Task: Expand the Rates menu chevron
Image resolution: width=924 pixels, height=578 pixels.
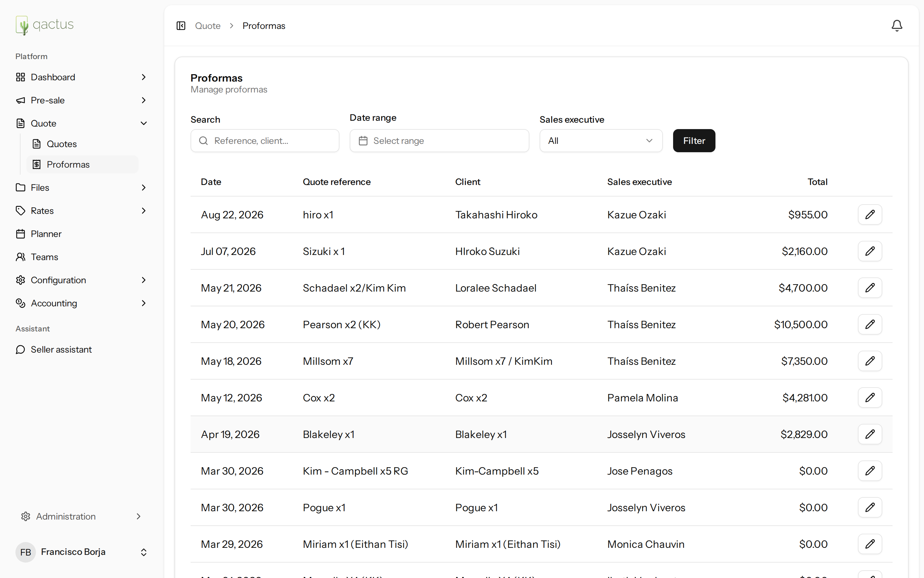Action: click(x=143, y=211)
